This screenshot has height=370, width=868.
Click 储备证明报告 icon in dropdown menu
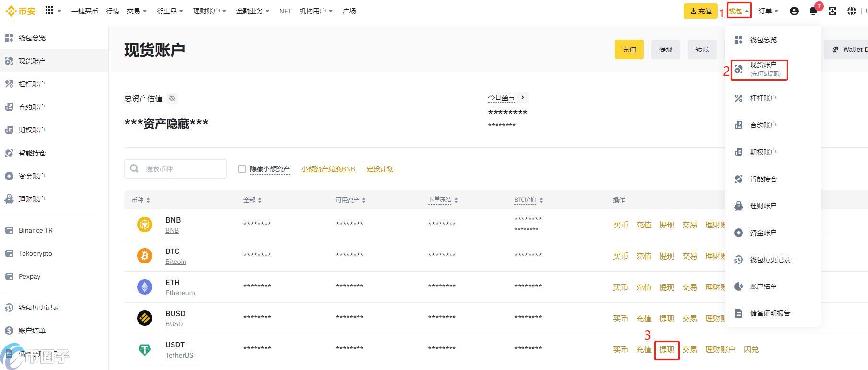739,313
